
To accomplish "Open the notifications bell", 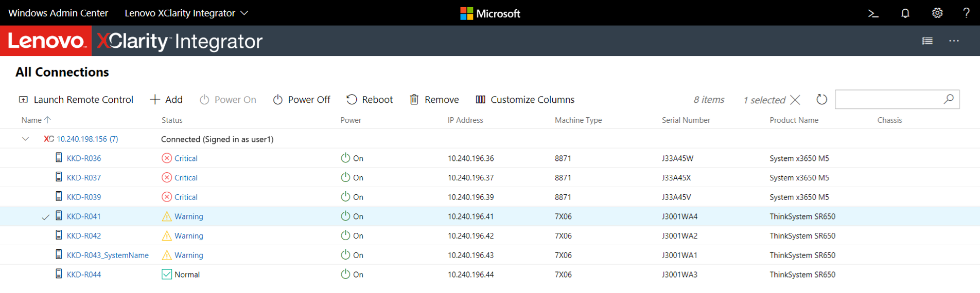I will tap(905, 13).
